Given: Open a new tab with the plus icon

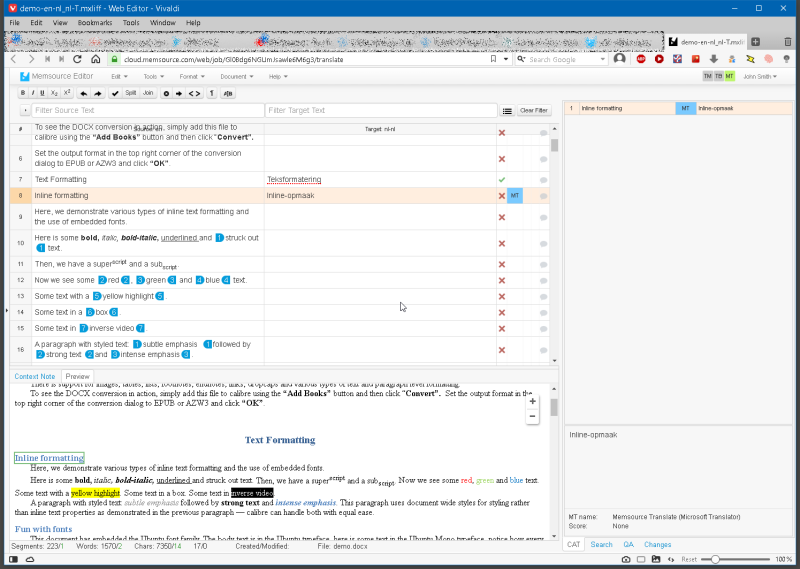Looking at the screenshot, I should tap(756, 42).
